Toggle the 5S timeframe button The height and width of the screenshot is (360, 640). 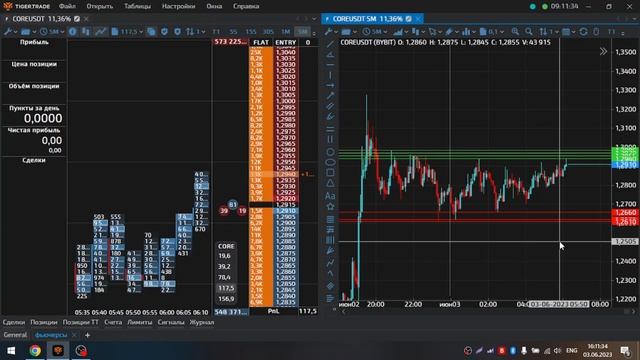(233, 32)
